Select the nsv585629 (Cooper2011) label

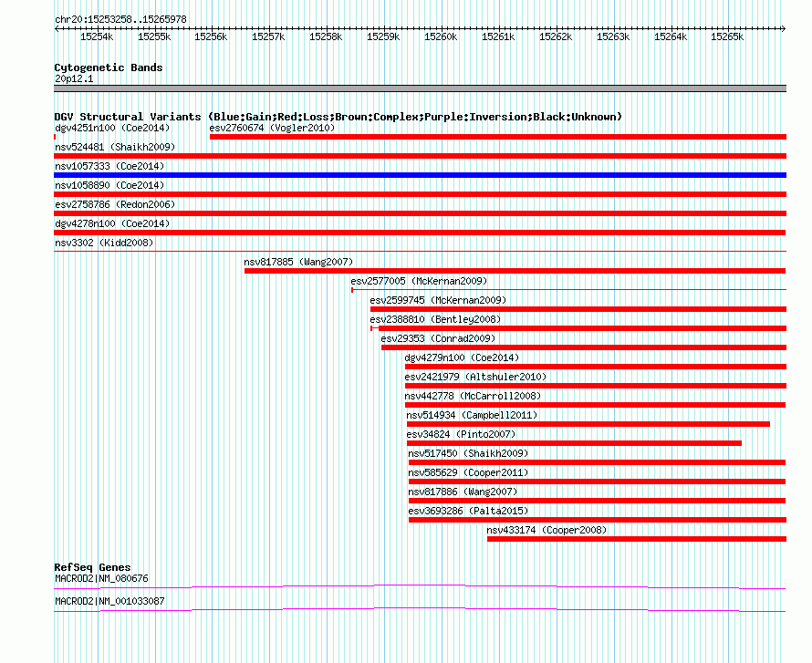(468, 472)
